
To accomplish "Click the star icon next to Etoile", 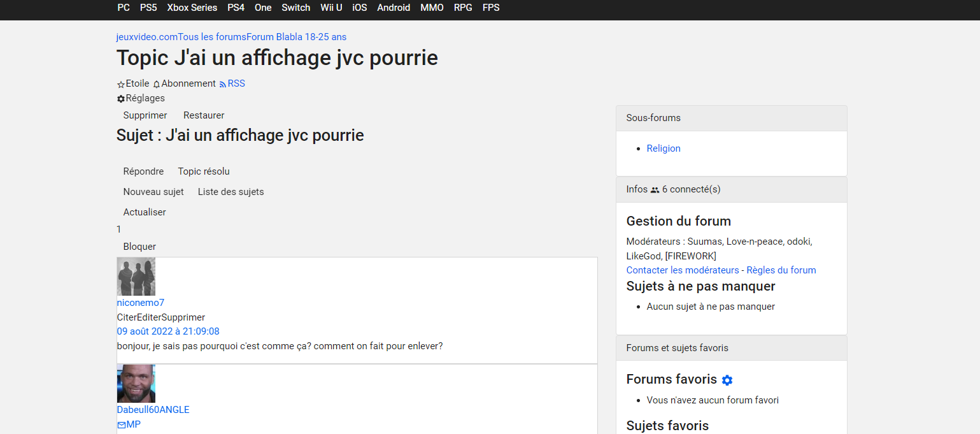I will point(121,84).
